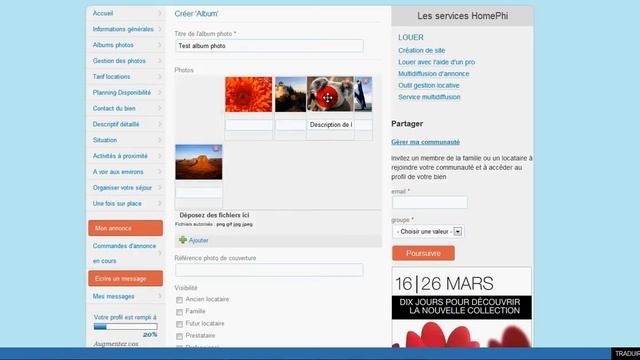Remove the penguin photo via corner icon
The height and width of the screenshot is (360, 640).
pyautogui.click(x=366, y=81)
